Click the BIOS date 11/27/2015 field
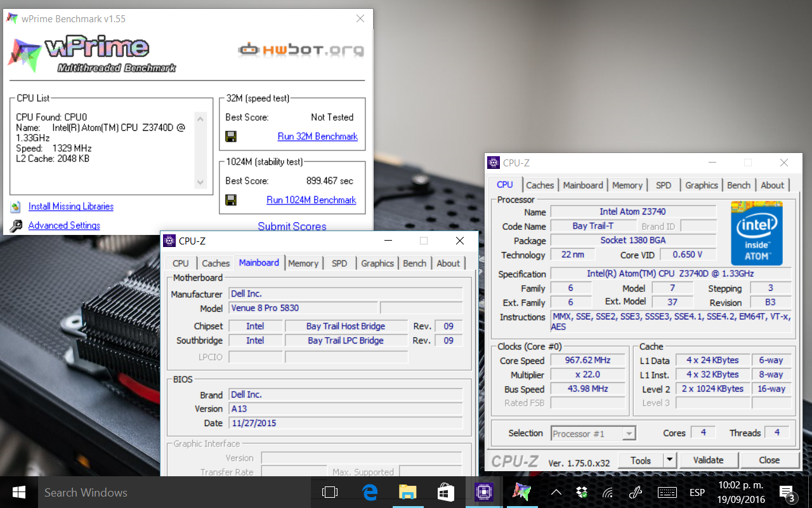The height and width of the screenshot is (508, 812). tap(346, 423)
